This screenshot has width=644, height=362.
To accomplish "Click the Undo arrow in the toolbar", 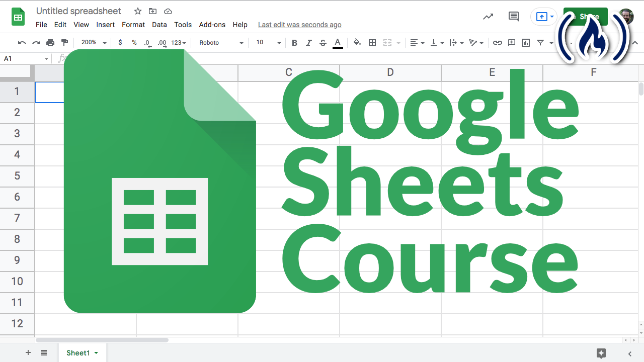I will click(x=22, y=43).
